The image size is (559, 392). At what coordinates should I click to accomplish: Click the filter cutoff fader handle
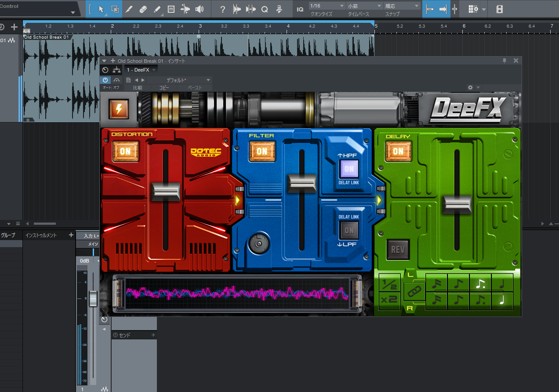302,183
